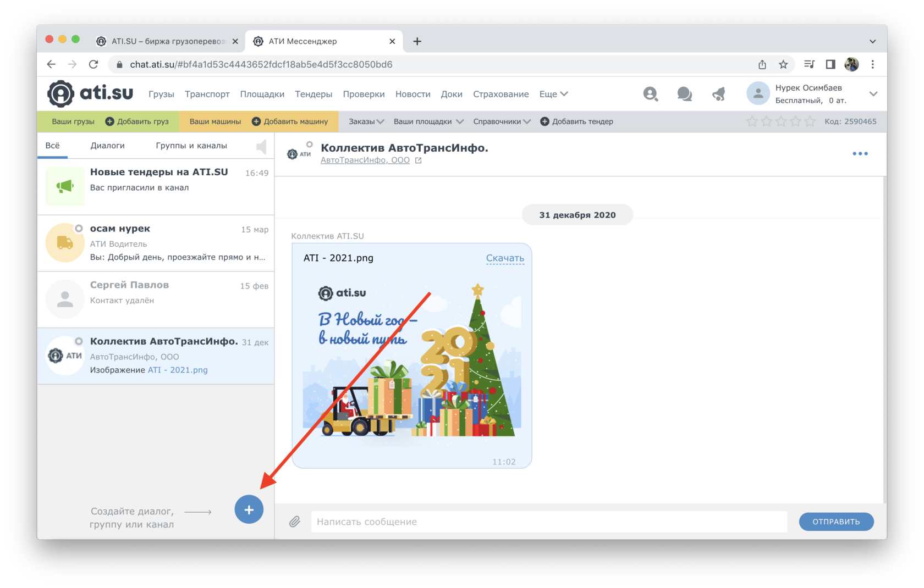Screen dimensions: 924x588
Task: Open the notifications bell icon
Action: (718, 94)
